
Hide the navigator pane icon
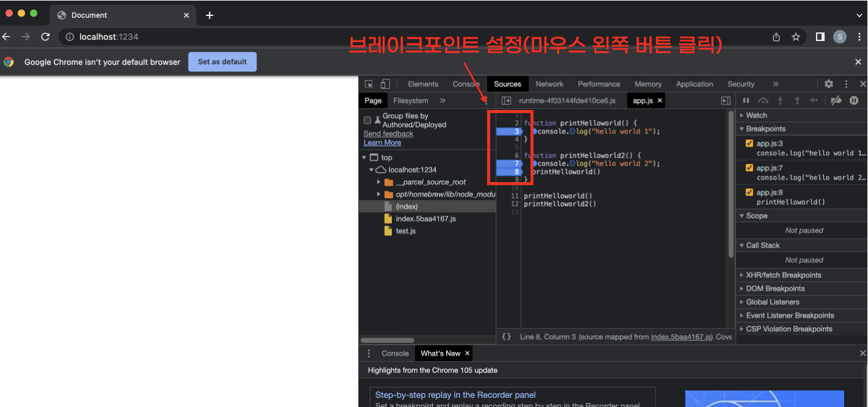coord(506,101)
